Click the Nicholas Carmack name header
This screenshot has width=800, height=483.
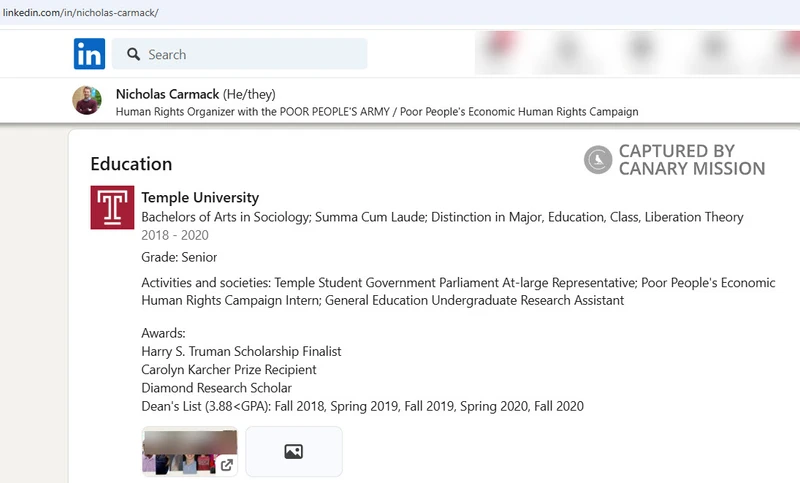click(x=167, y=94)
